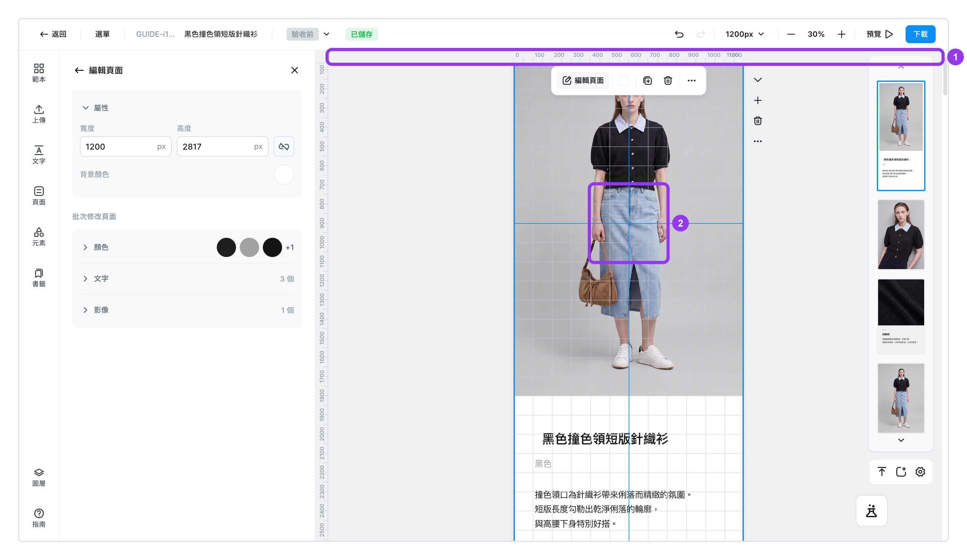
Task: Move page down with chevron beside canvas
Action: pos(758,80)
